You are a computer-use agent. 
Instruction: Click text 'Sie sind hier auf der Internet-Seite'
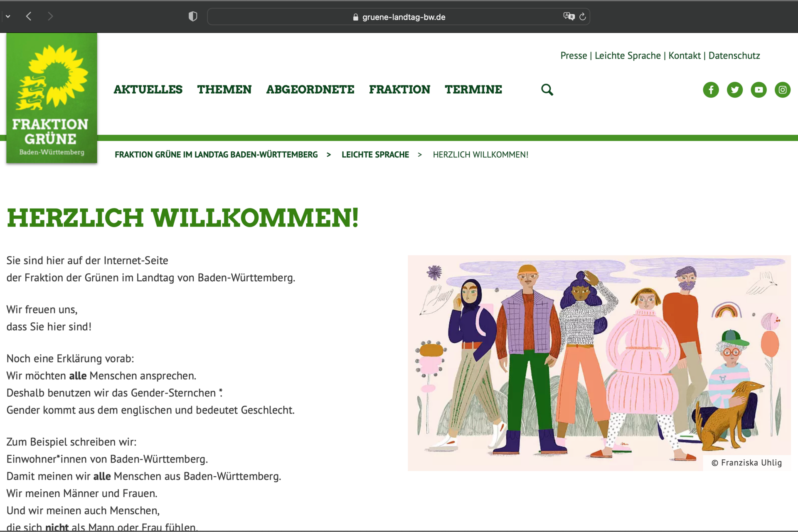click(87, 261)
